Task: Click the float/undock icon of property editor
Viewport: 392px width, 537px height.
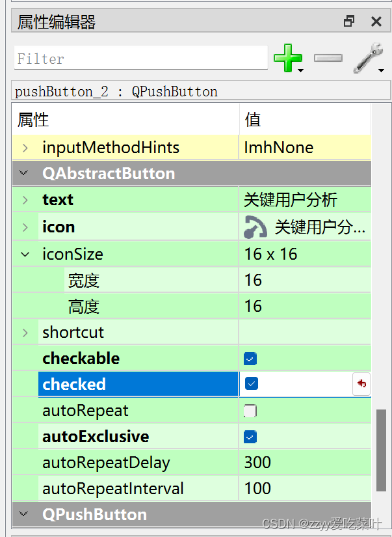Action: (x=349, y=21)
